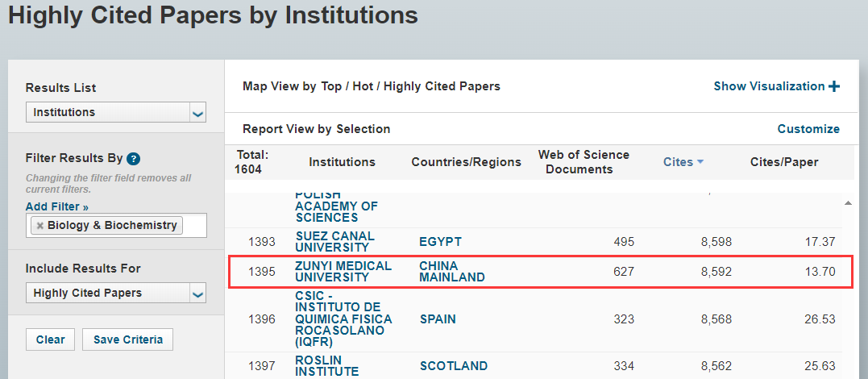868x379 pixels.
Task: Click the scrollbar up arrow
Action: (848, 203)
